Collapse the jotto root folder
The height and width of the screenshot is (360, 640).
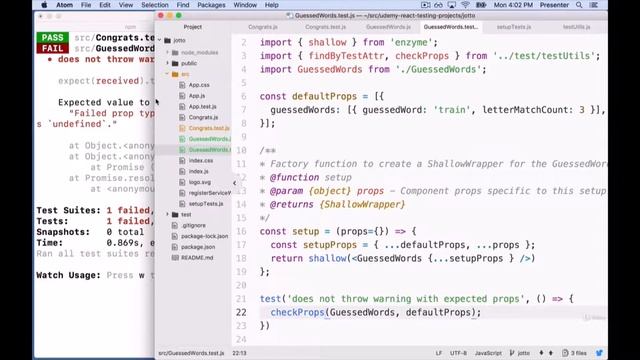(160, 40)
